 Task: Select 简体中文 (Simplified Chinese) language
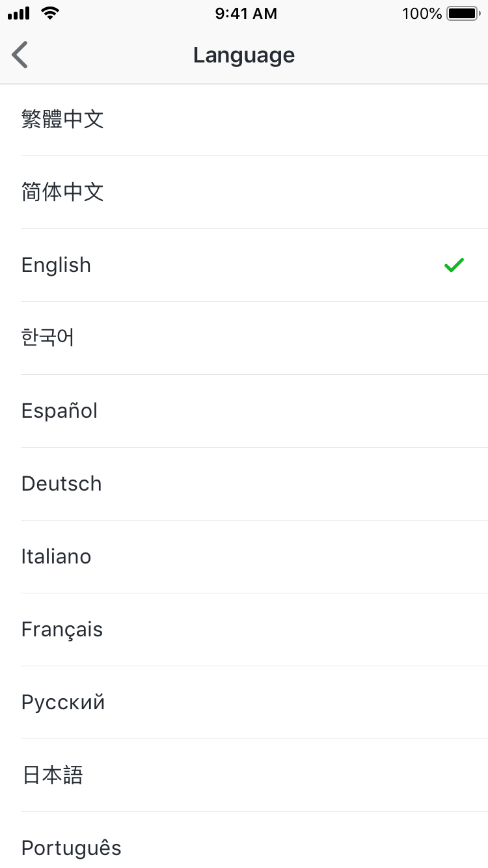tap(62, 193)
